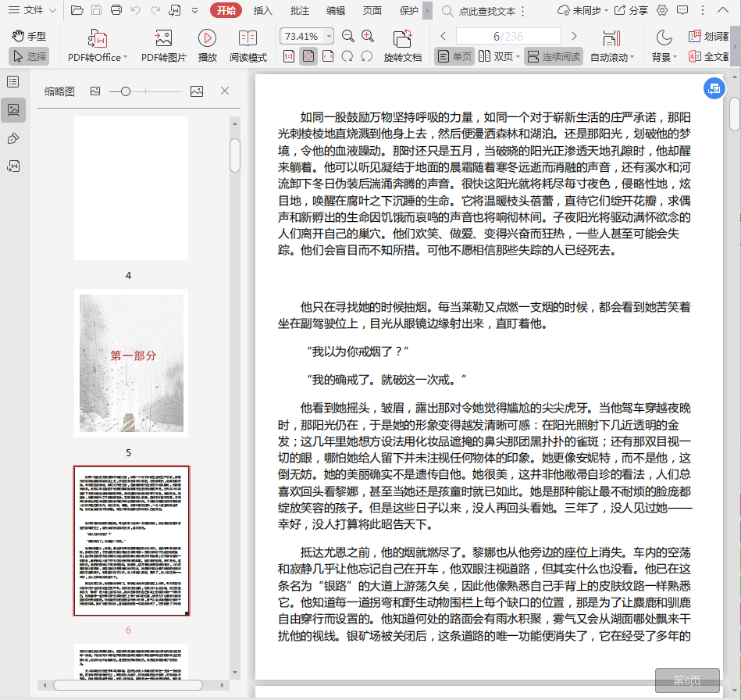Select the page 5 第一部分 thumbnail
Viewport: 741px width, 700px height.
pyautogui.click(x=131, y=362)
